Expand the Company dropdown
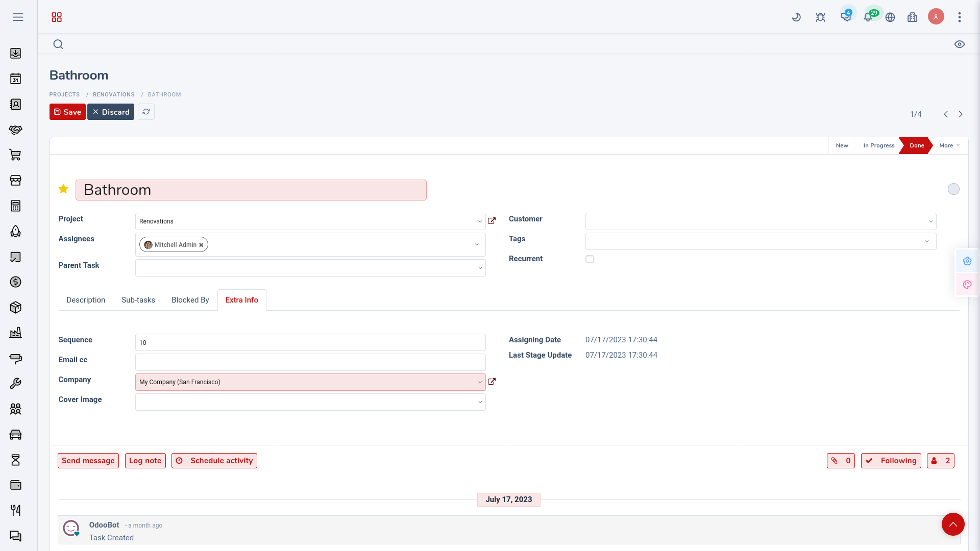This screenshot has width=980, height=551. [x=480, y=382]
